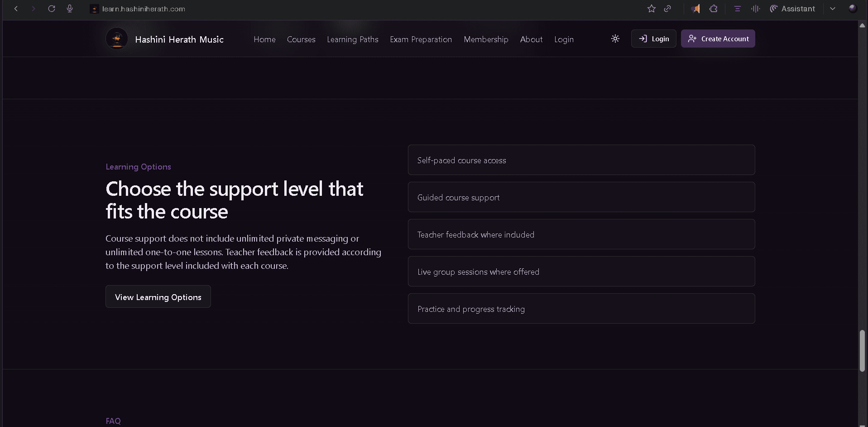This screenshot has width=868, height=427.
Task: Expand the chevron dropdown next to Assistant
Action: [x=833, y=9]
